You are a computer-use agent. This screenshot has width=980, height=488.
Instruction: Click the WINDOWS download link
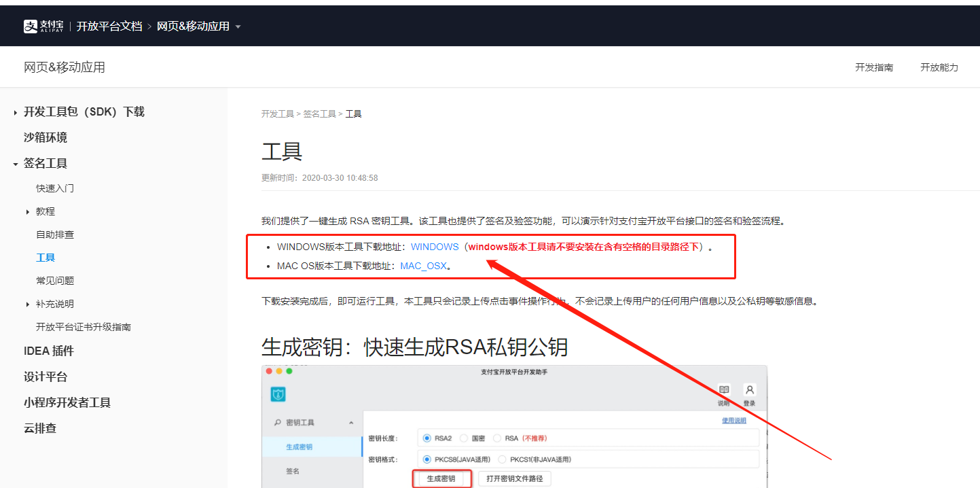point(435,247)
